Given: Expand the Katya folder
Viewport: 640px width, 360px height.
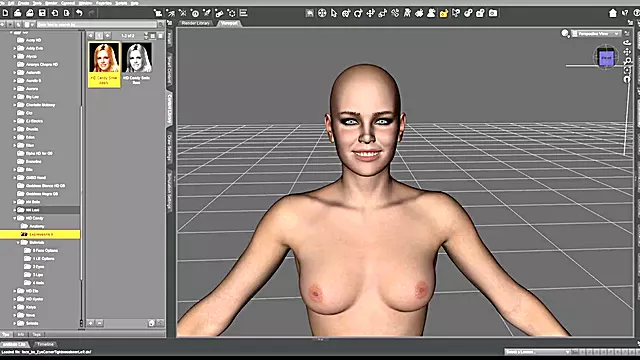Looking at the screenshot, I should tap(15, 307).
